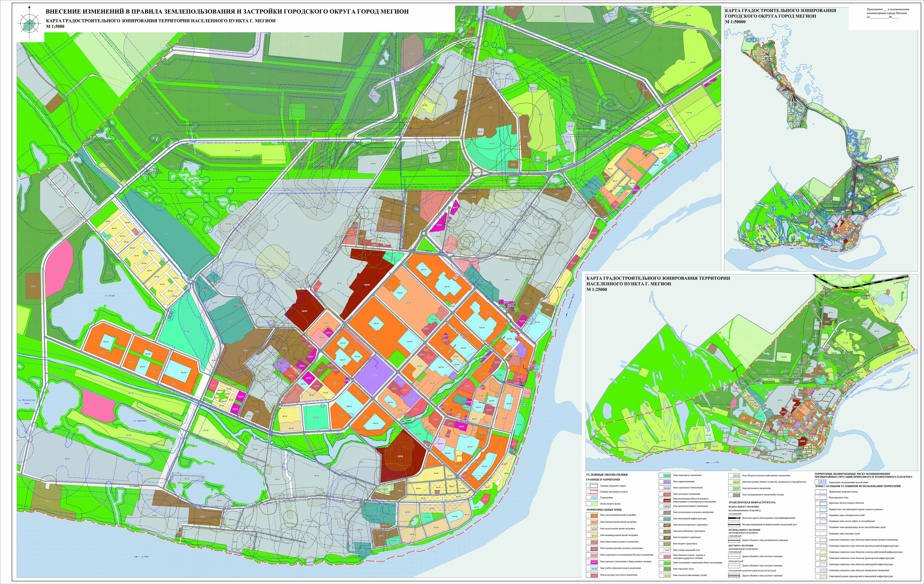Viewport: 924px width, 584px height.
Task: Click 'Водоохранные зоны' legend label
Action: (839, 498)
